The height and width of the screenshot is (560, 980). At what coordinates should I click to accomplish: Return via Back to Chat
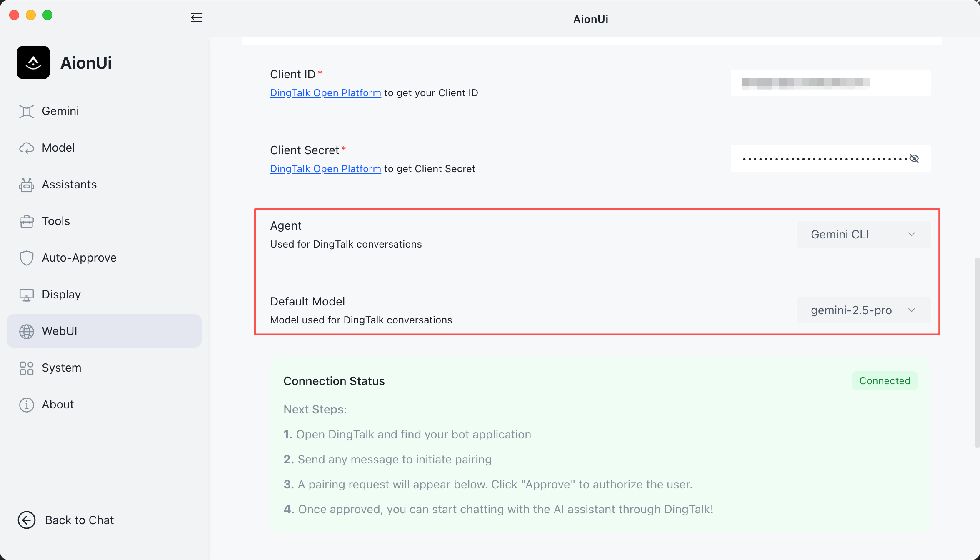(x=66, y=520)
